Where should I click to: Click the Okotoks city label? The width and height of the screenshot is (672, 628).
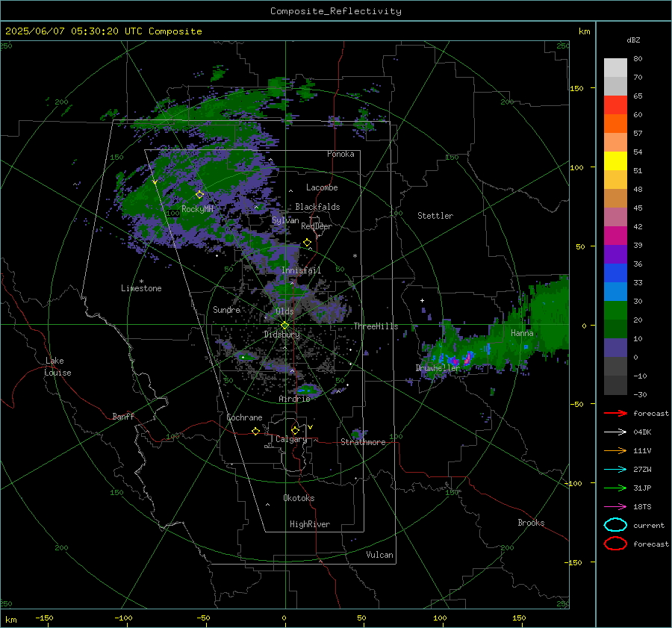pyautogui.click(x=299, y=498)
